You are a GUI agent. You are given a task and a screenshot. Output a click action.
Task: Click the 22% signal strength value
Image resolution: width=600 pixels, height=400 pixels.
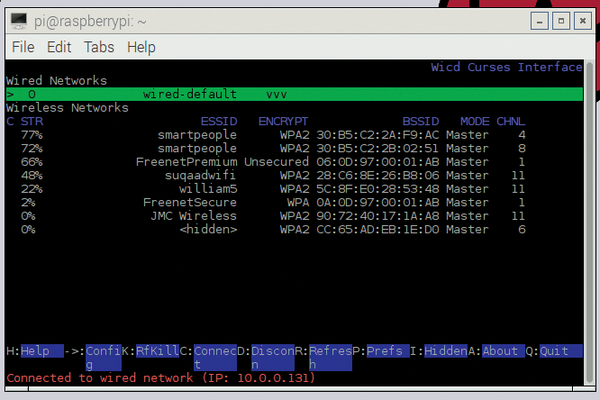(32, 189)
